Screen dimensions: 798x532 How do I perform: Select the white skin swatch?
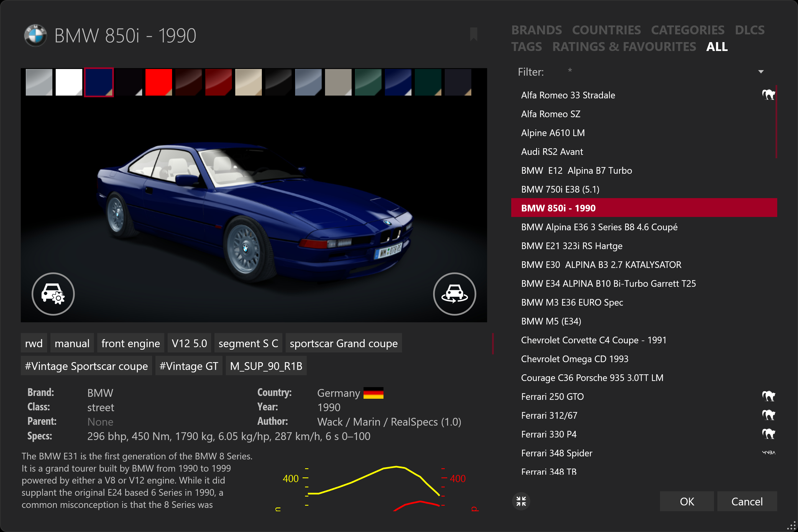pyautogui.click(x=69, y=82)
